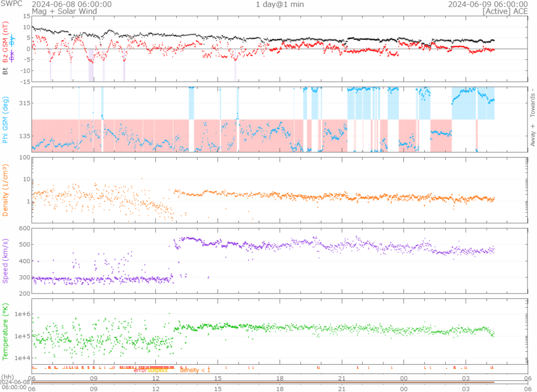Click the 1e+6 tick on the Temperature axis
Screen dimensions: 537x392
[x=22, y=314]
